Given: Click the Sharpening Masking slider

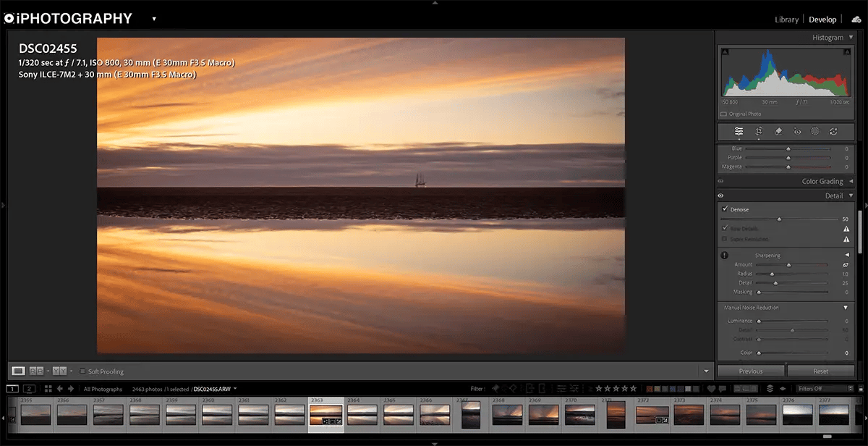Looking at the screenshot, I should [x=793, y=292].
